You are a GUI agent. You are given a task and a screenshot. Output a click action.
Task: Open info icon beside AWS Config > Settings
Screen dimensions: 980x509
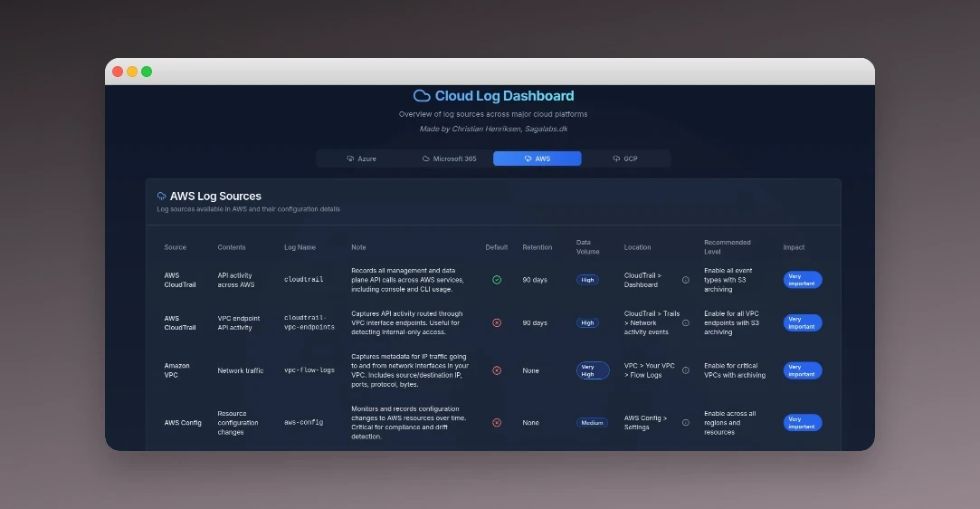[686, 423]
